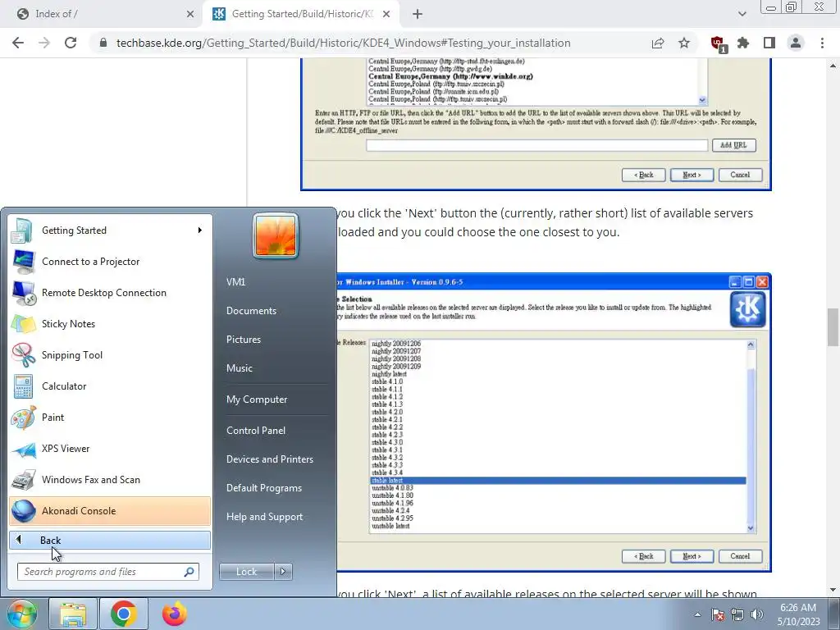Image resolution: width=840 pixels, height=630 pixels.
Task: Click the Windows Start orb
Action: pyautogui.click(x=21, y=614)
